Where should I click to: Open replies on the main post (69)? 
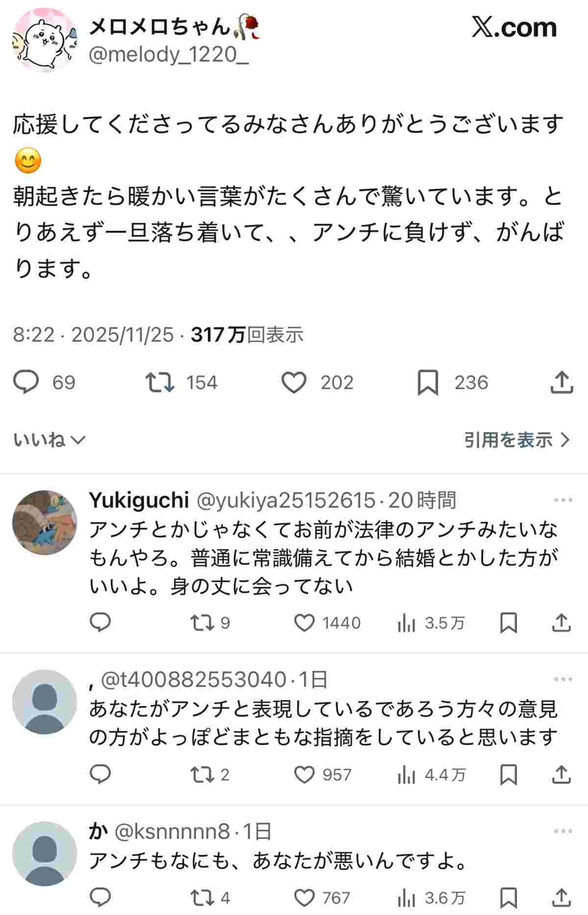click(25, 383)
